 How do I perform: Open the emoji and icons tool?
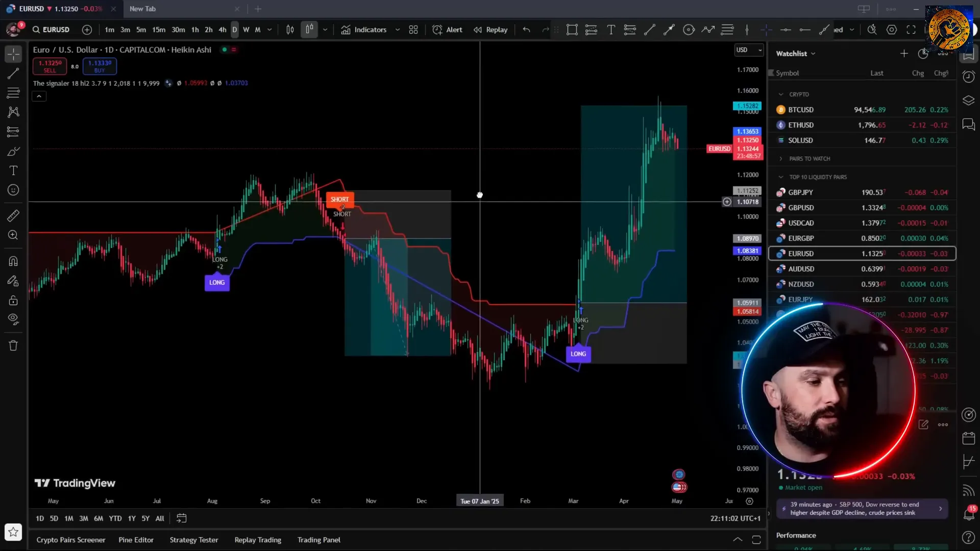pos(13,190)
